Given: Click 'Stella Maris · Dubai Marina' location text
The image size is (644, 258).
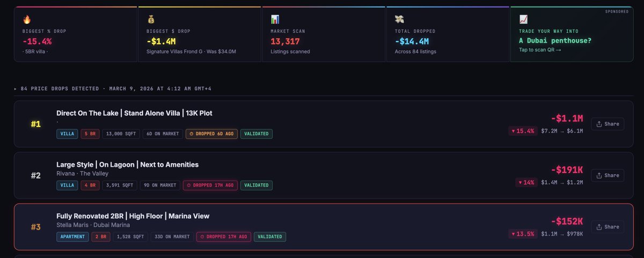Looking at the screenshot, I should 89,225.
